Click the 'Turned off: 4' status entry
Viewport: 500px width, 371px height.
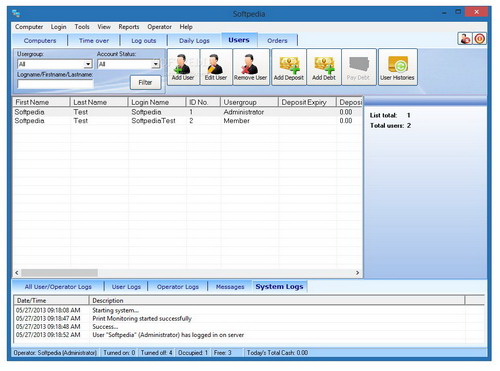point(156,353)
